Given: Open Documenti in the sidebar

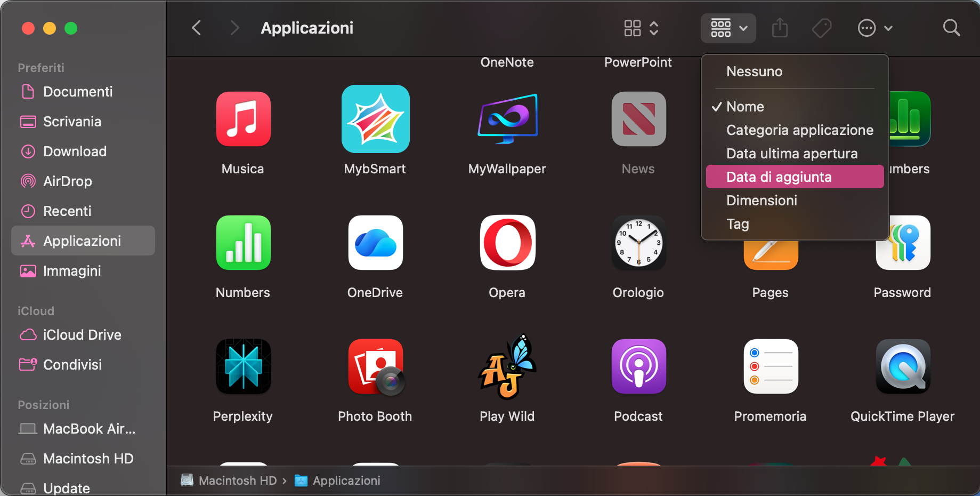Looking at the screenshot, I should 83,92.
